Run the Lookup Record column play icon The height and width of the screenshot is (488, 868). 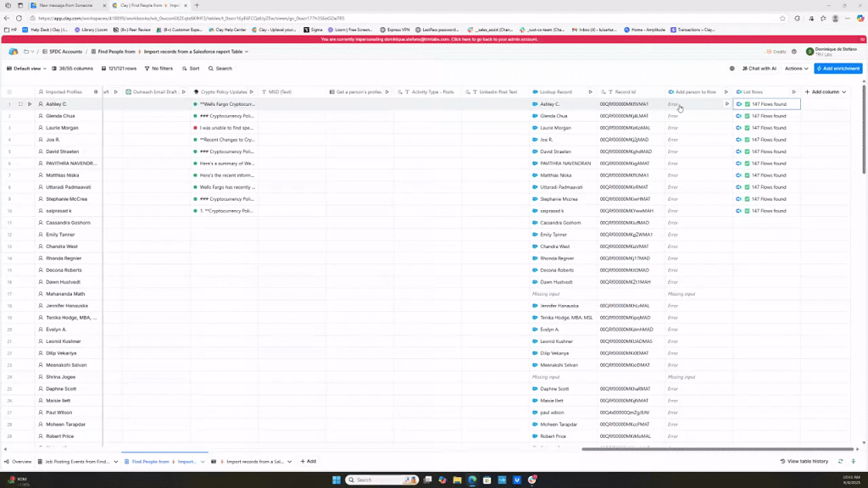tap(590, 91)
